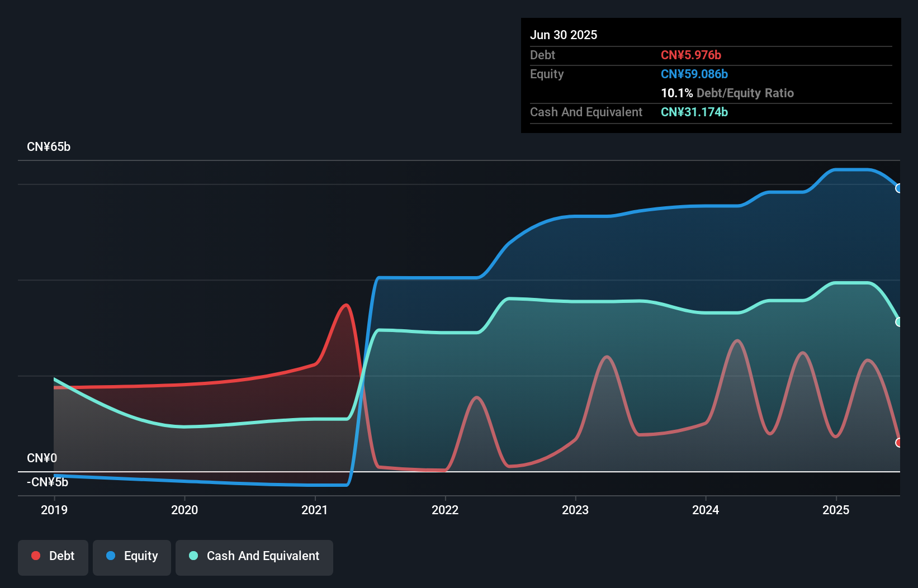Select the teal Cash And Equivalent legend dot
This screenshot has width=918, height=588.
click(193, 556)
